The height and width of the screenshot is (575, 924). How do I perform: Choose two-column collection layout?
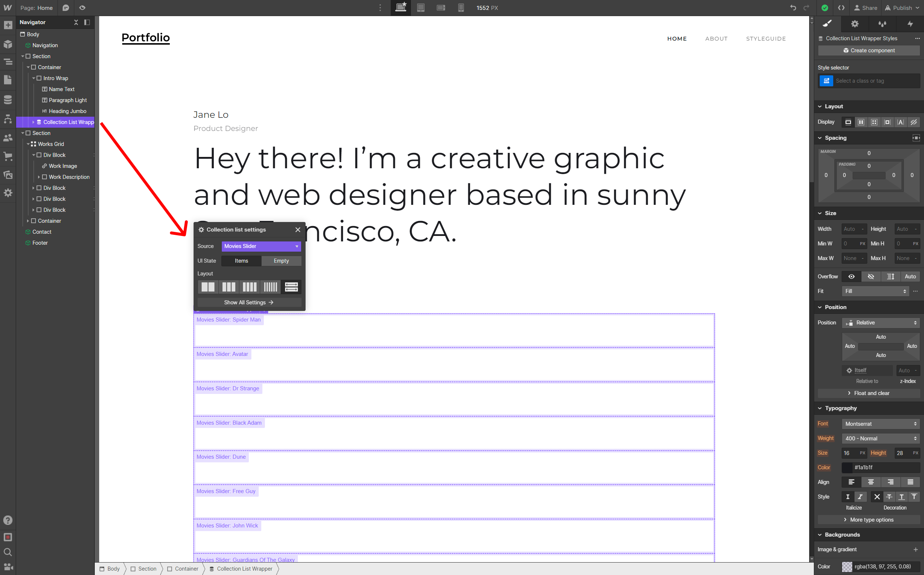point(208,287)
